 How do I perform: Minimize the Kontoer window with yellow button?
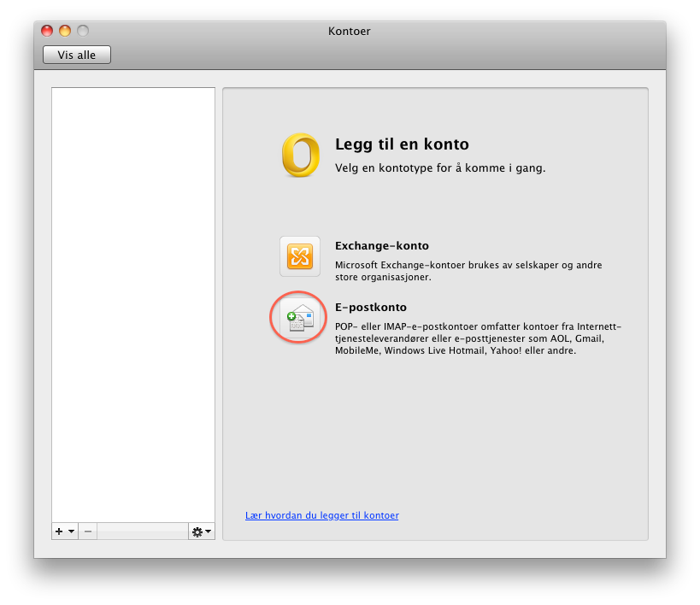tap(65, 31)
